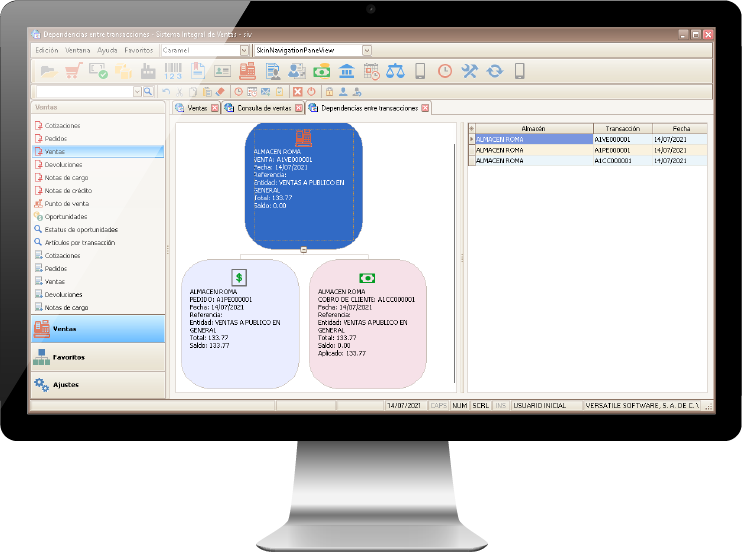
Task: Open the calendar with clock icon
Action: (371, 71)
